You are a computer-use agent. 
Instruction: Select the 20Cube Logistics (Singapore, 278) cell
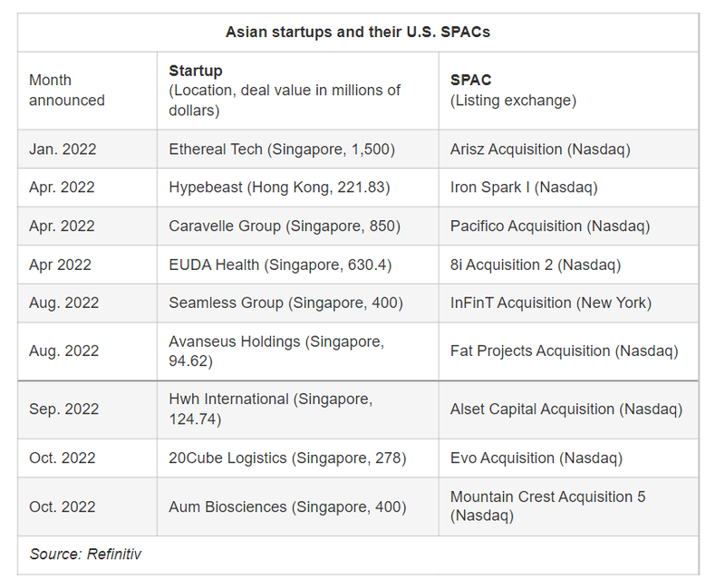[285, 458]
